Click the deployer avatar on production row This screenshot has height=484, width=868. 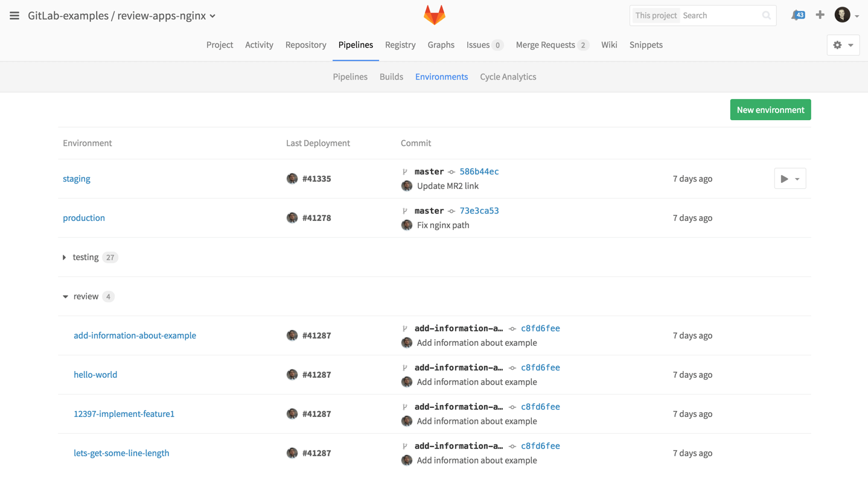[292, 218]
